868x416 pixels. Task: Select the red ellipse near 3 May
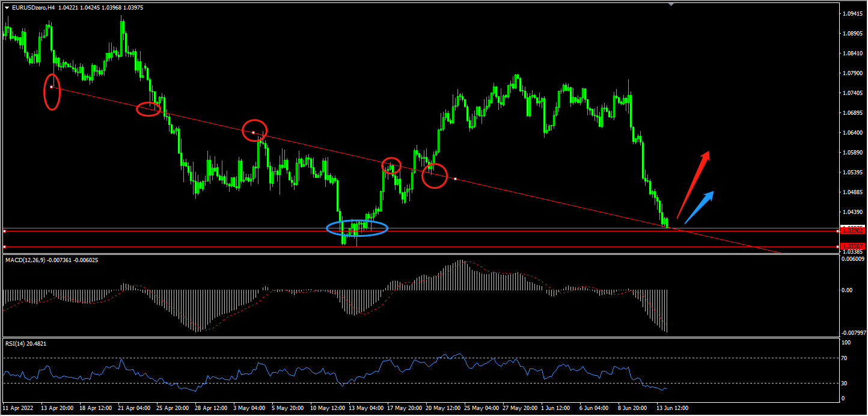pyautogui.click(x=254, y=130)
